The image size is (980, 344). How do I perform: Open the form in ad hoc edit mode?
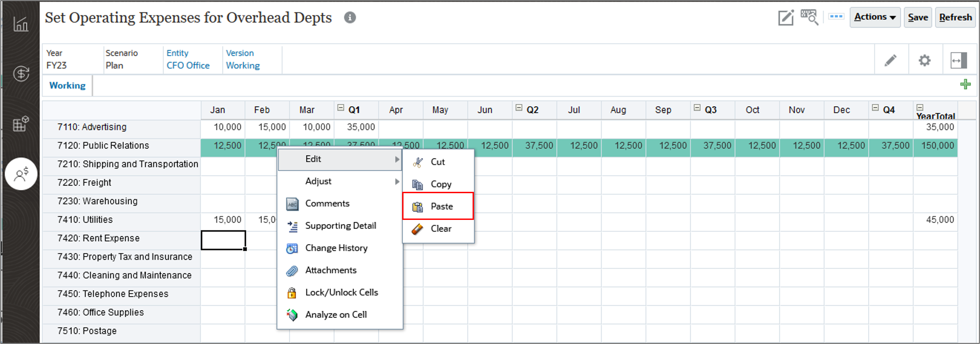point(786,17)
